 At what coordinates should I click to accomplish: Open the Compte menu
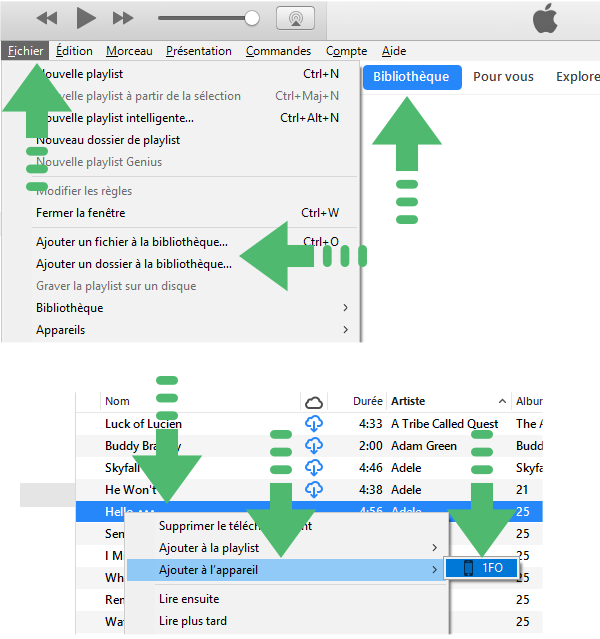(x=346, y=51)
